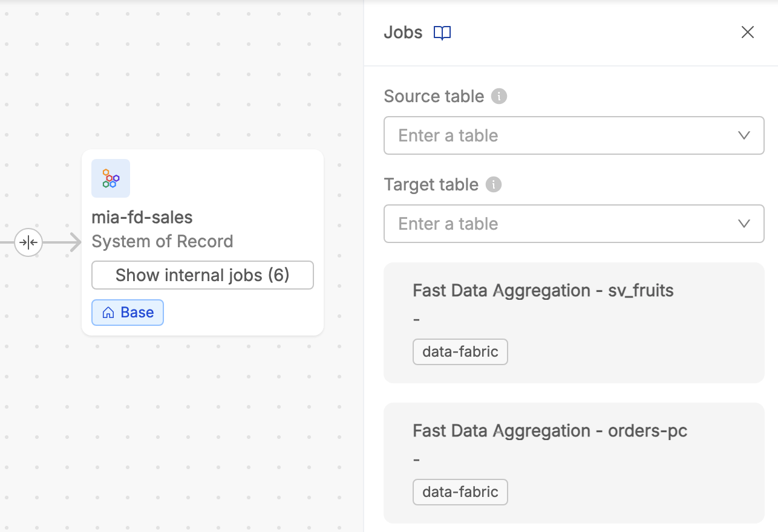Click the data-fabric tag on the sv_fruits job
The width and height of the screenshot is (778, 532).
tap(460, 351)
